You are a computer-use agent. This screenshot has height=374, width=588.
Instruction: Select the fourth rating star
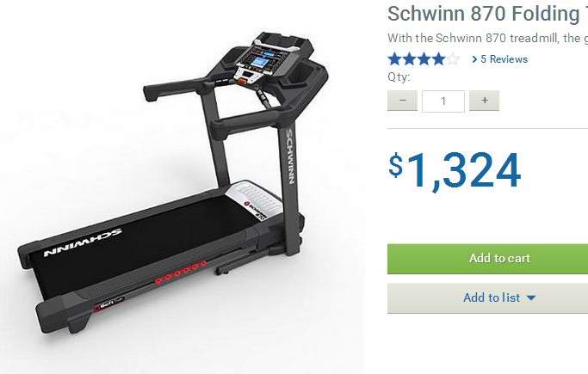438,59
